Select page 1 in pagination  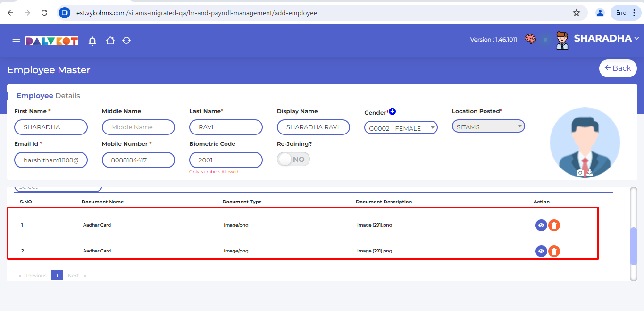(x=57, y=275)
